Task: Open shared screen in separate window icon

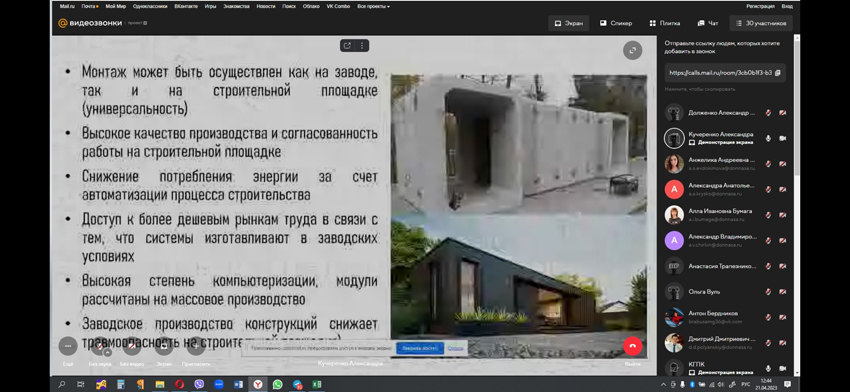Action: click(x=347, y=46)
